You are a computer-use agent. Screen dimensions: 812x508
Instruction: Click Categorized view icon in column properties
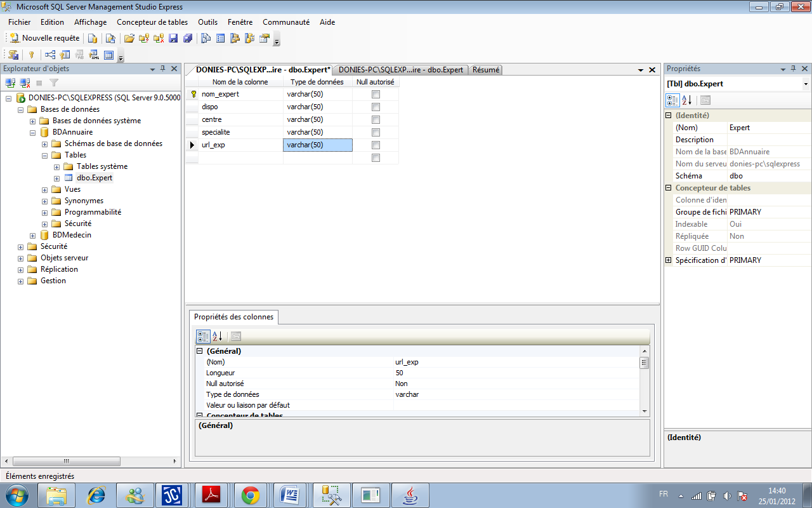tap(203, 337)
